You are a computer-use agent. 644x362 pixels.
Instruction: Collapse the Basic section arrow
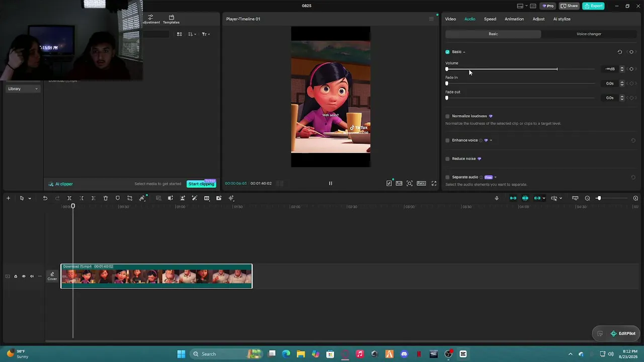464,52
